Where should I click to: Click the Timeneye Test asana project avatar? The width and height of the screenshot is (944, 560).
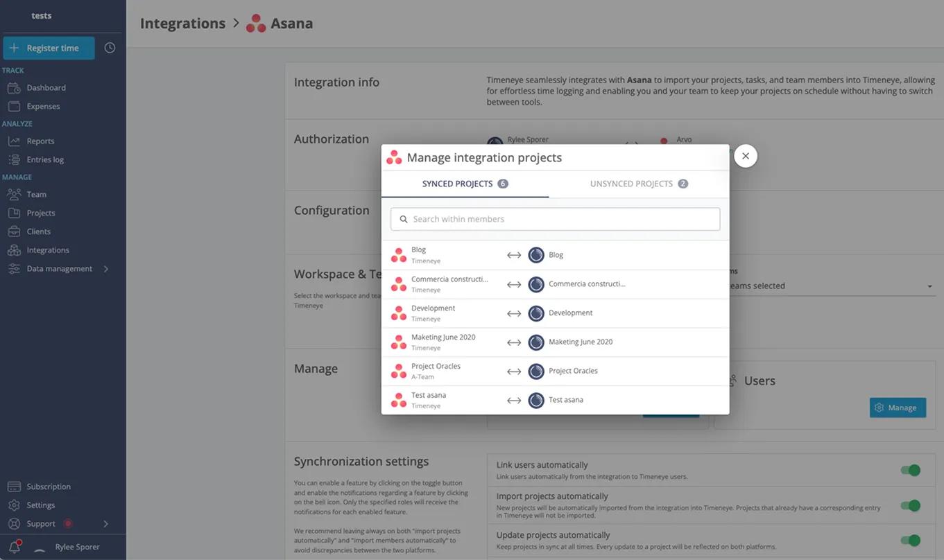tap(536, 401)
